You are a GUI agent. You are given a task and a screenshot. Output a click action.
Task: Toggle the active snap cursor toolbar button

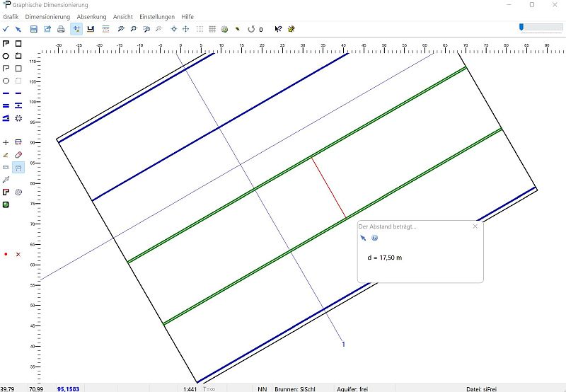click(76, 29)
